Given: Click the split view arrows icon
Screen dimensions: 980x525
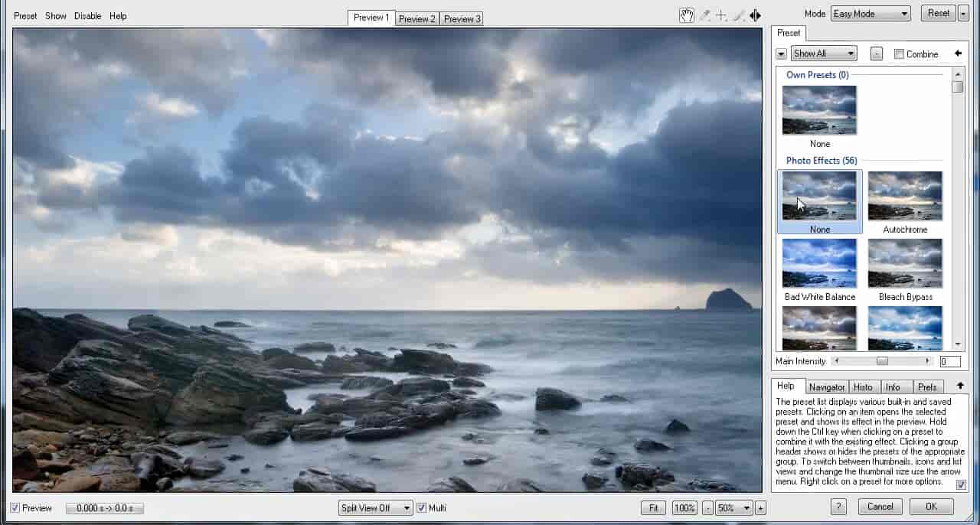Looking at the screenshot, I should coord(755,15).
